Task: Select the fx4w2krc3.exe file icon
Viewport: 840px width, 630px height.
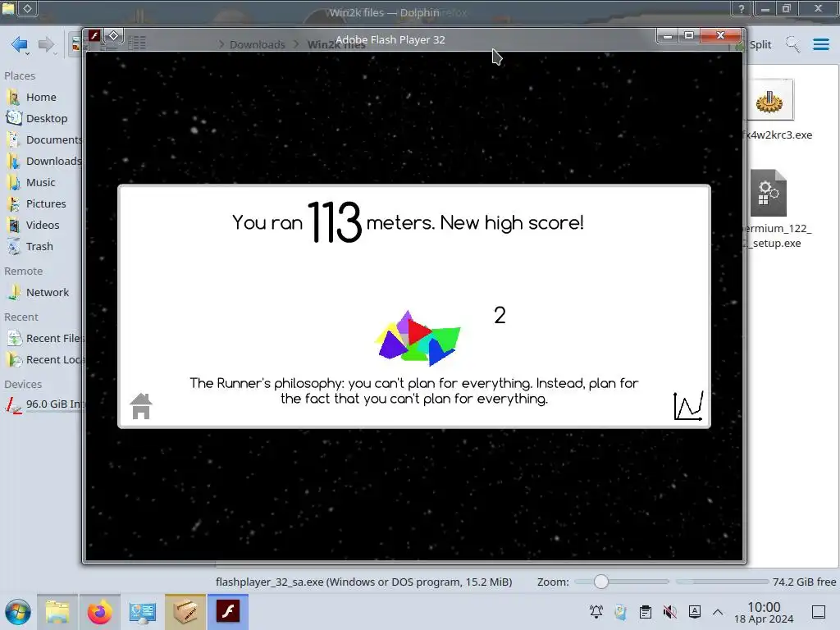Action: (x=771, y=100)
